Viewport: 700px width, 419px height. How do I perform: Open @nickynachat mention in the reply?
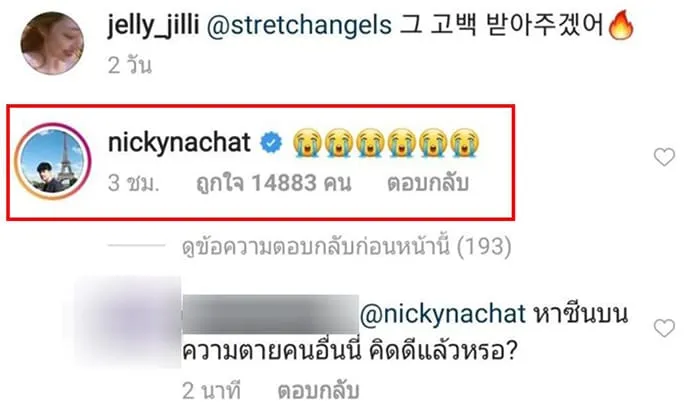[443, 314]
